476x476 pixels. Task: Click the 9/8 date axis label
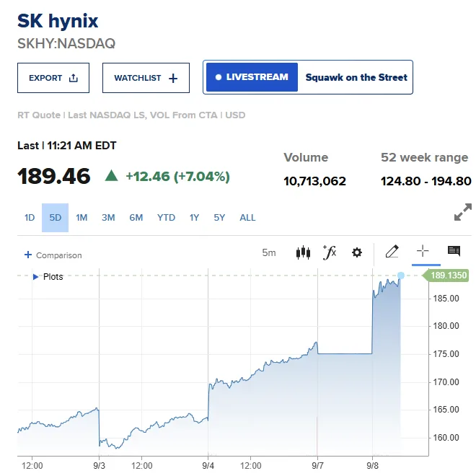pyautogui.click(x=372, y=466)
